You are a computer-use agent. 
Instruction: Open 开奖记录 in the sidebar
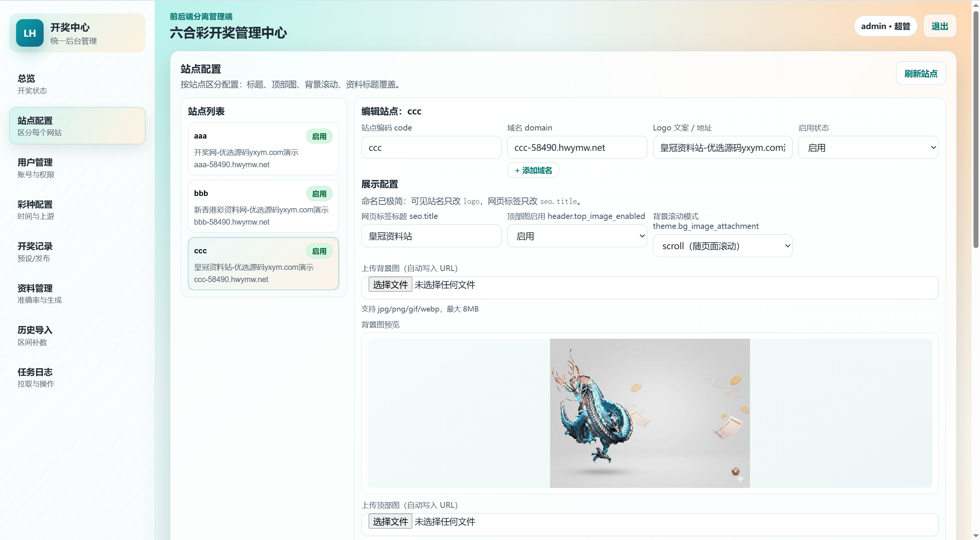point(77,251)
